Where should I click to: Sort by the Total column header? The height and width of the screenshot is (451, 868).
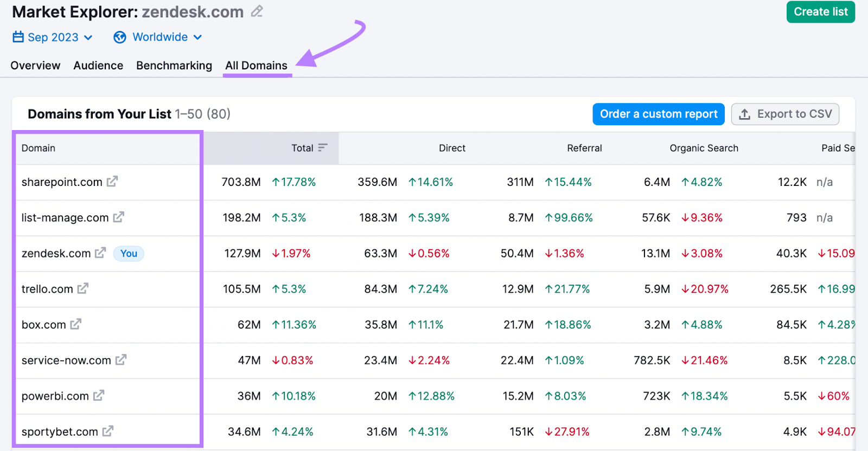click(302, 148)
